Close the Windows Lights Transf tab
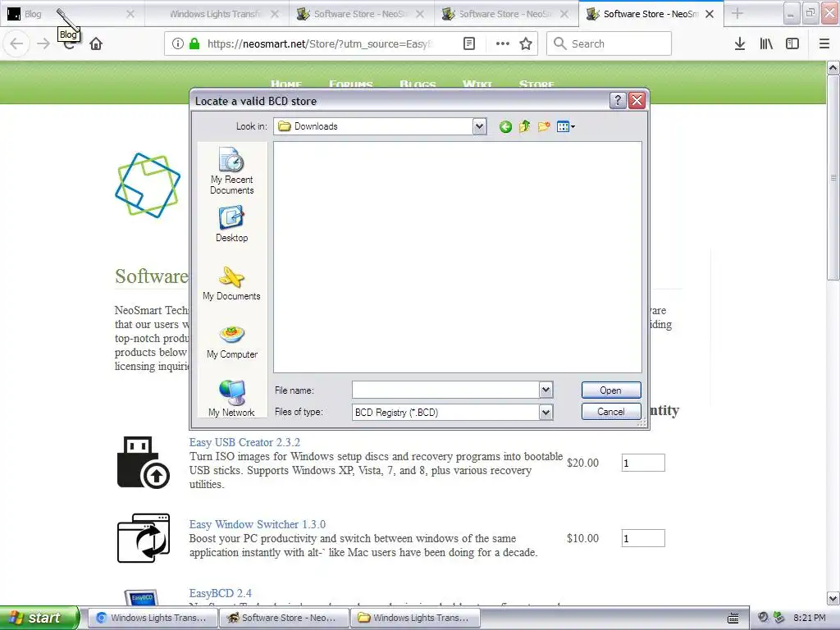This screenshot has width=840, height=630. tap(275, 14)
